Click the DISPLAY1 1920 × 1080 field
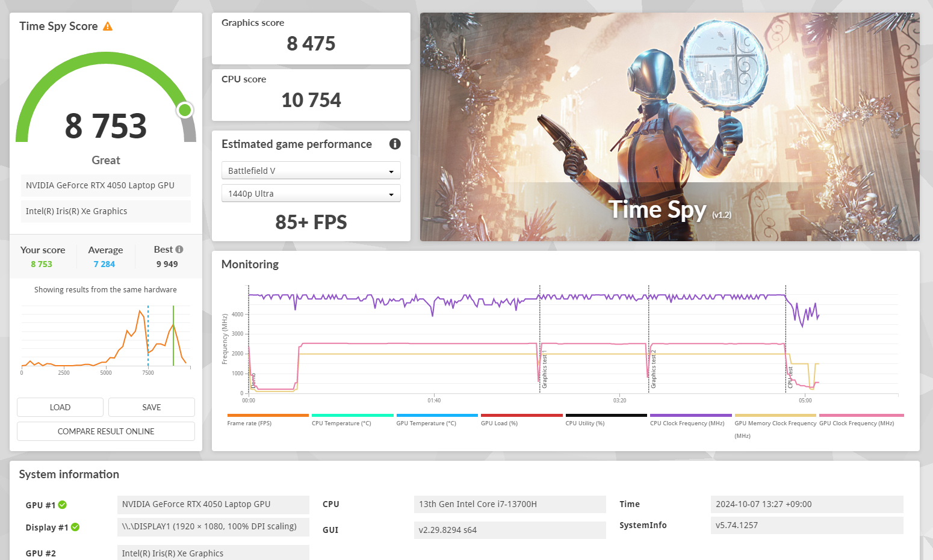933x560 pixels. coord(213,526)
